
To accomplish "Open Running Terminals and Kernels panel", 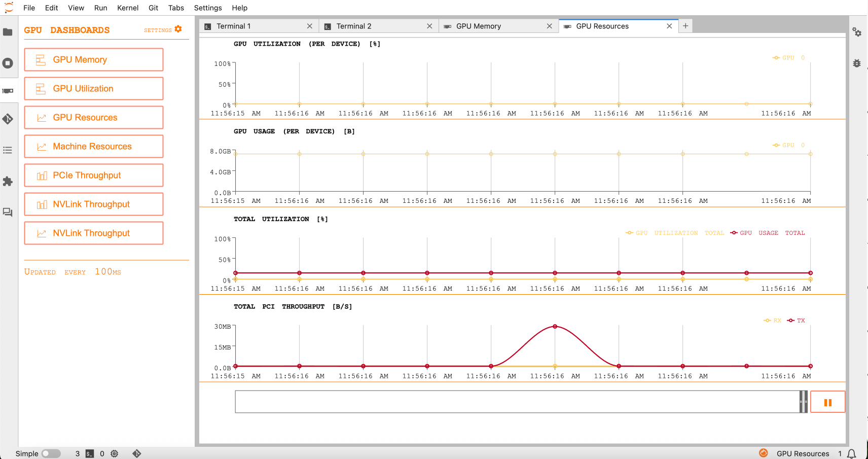I will (8, 63).
